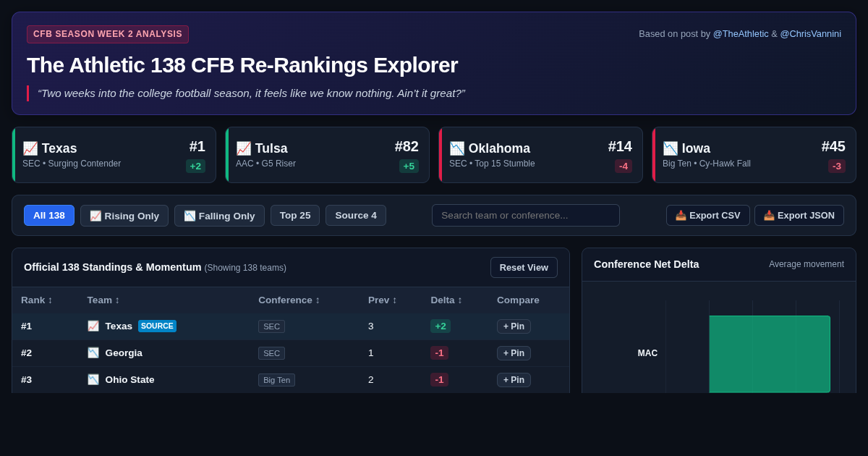Click the +5 badge on Tulsa card
The image size is (868, 456).
[x=409, y=166]
